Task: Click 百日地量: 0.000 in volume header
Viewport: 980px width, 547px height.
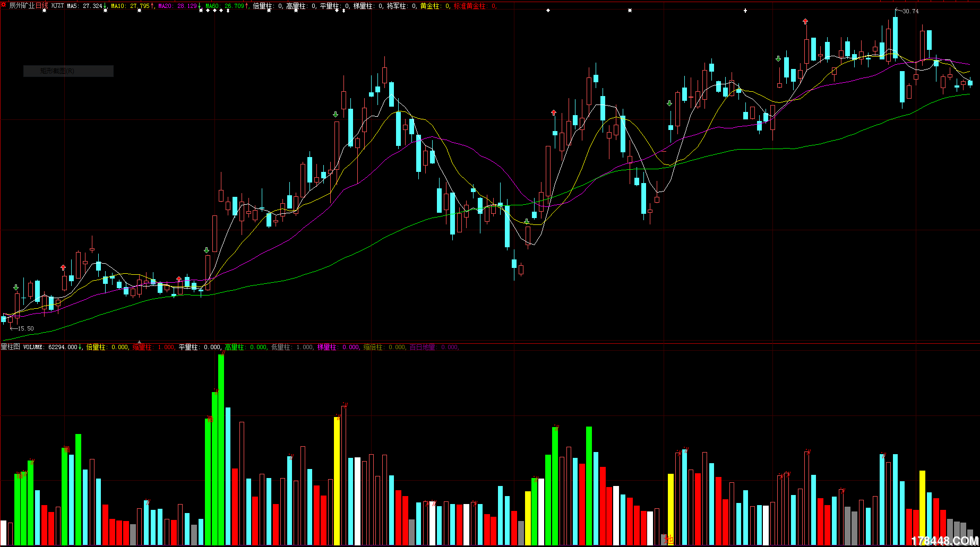Action: [x=434, y=347]
